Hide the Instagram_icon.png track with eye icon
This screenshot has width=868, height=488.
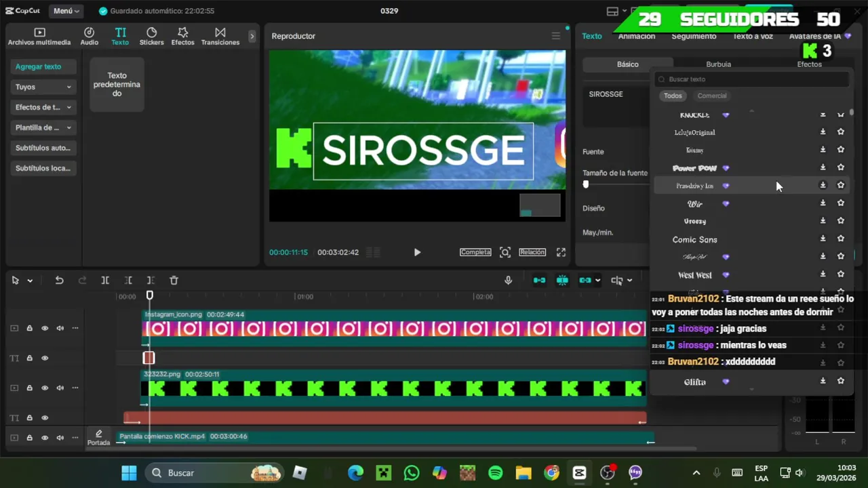pyautogui.click(x=45, y=328)
